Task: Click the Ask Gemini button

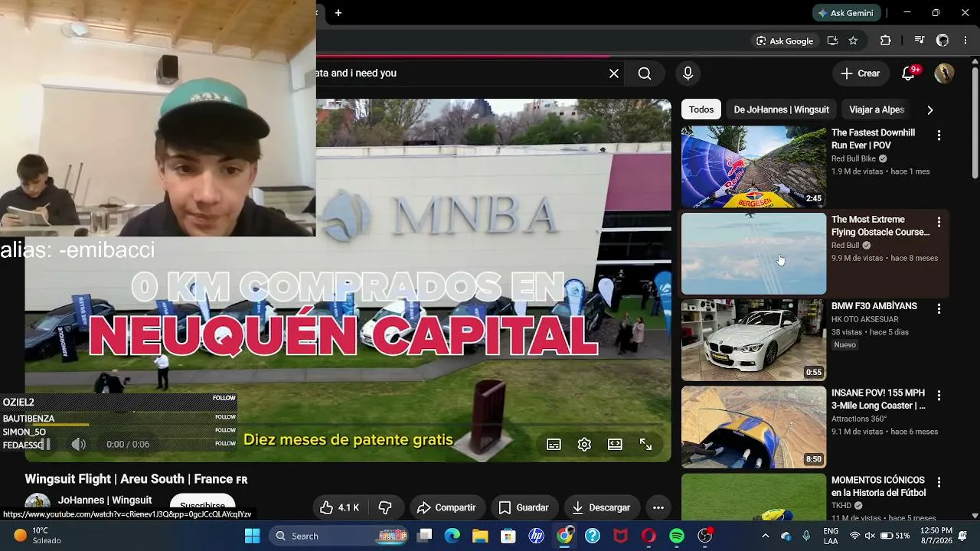Action: point(846,13)
